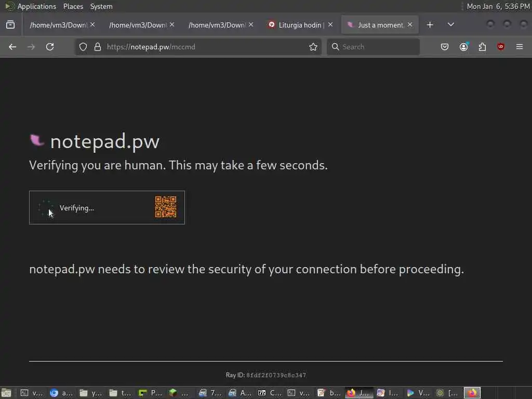Open the Save to Pocket icon
Image resolution: width=532 pixels, height=399 pixels.
point(445,47)
